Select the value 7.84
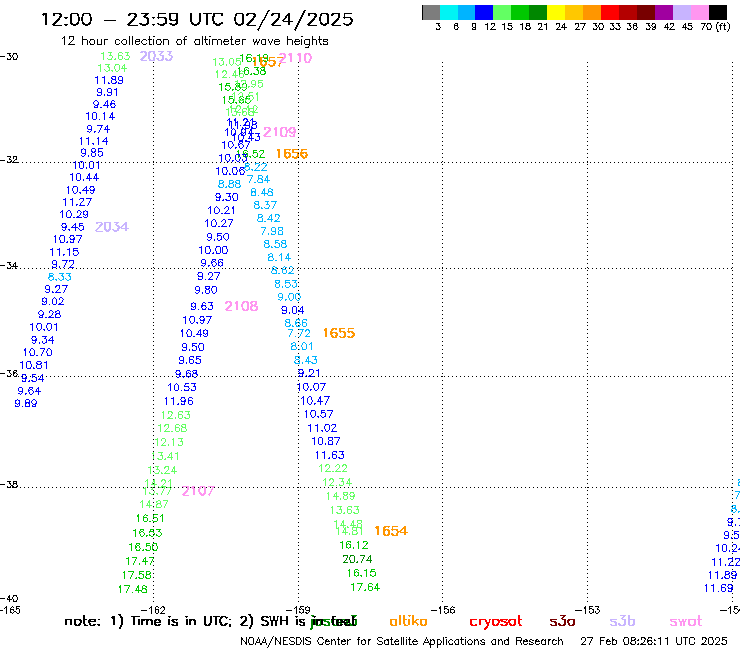Viewport: 740px width, 650px height. tap(259, 179)
